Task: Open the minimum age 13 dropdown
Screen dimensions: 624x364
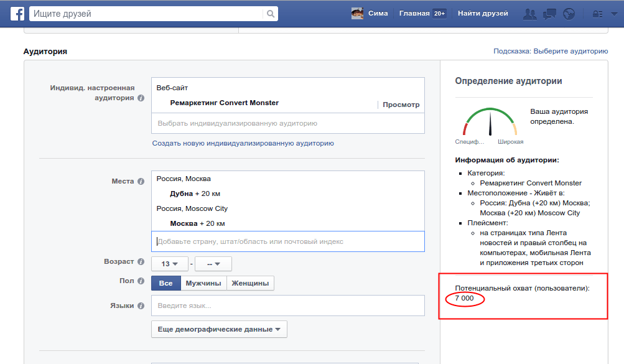Action: pos(170,264)
